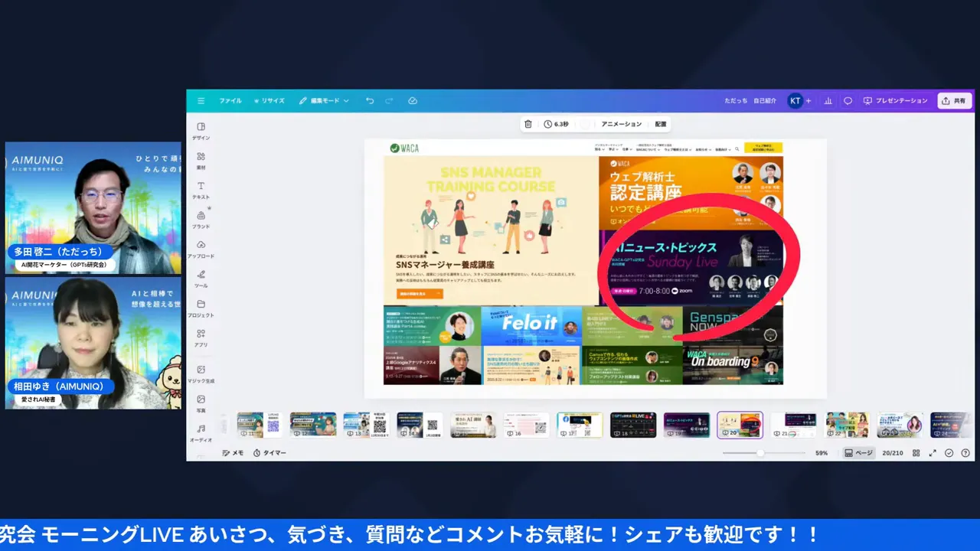Open the ファイル menu
Viewport: 980px width, 551px height.
click(230, 100)
